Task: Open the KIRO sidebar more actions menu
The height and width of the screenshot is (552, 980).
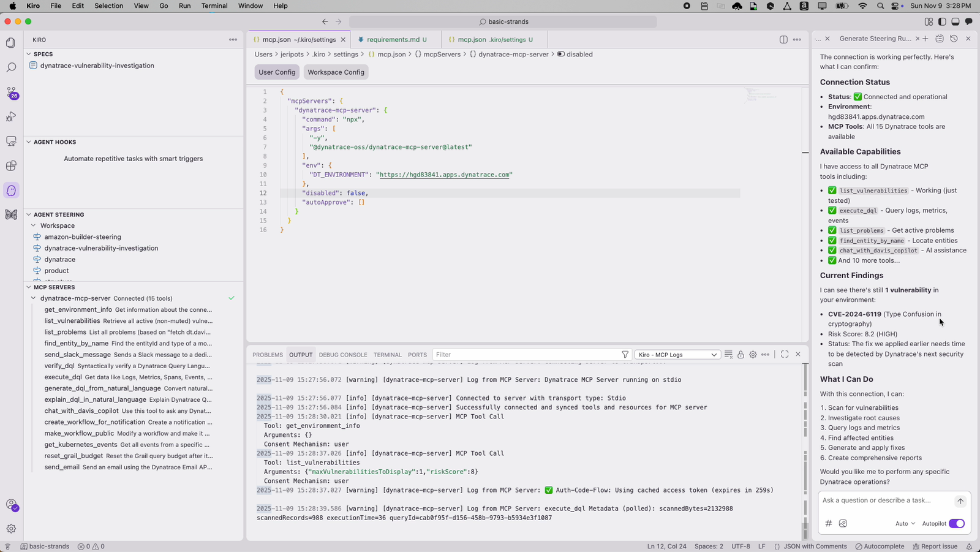Action: [233, 40]
